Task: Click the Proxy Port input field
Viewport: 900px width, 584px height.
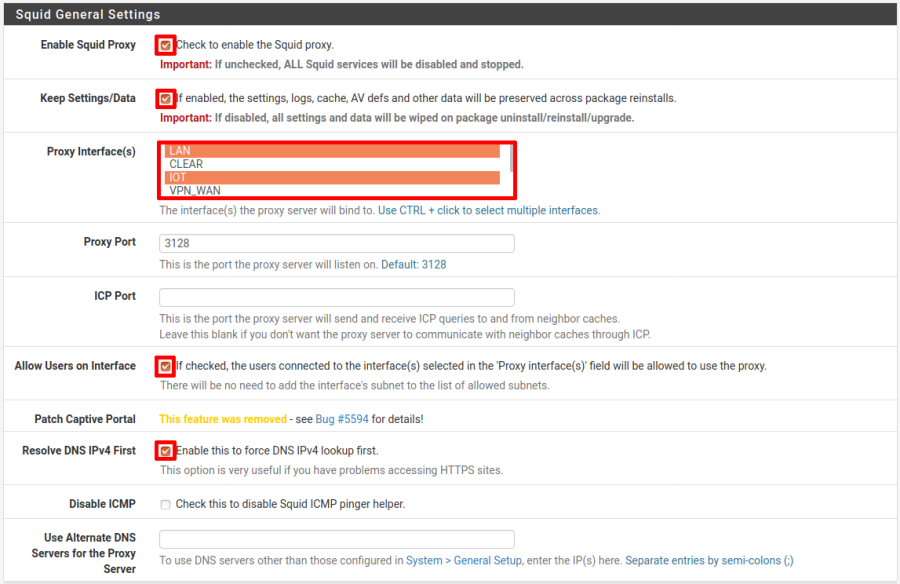Action: 337,243
